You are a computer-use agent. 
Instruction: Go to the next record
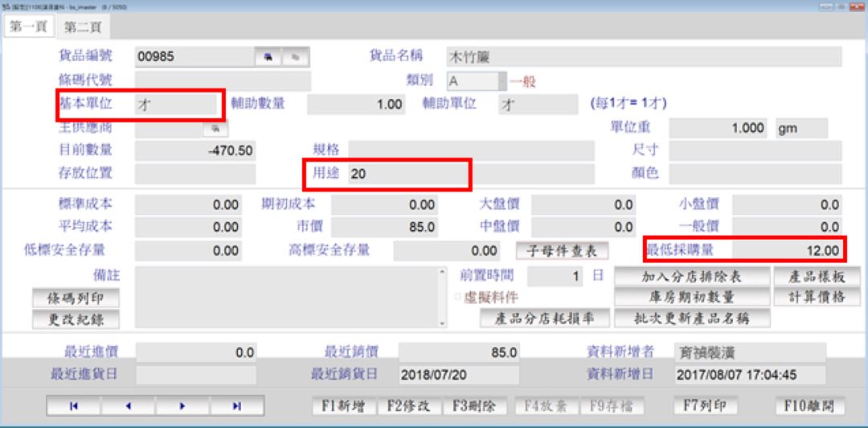pyautogui.click(x=182, y=406)
